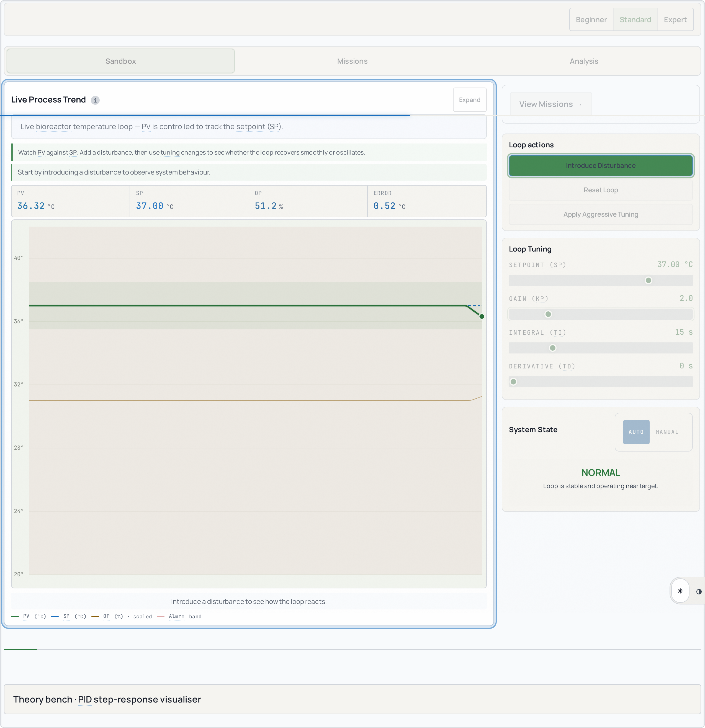This screenshot has width=705, height=728.
Task: Click setpoint 37.00 °C tuning readout
Action: (675, 265)
